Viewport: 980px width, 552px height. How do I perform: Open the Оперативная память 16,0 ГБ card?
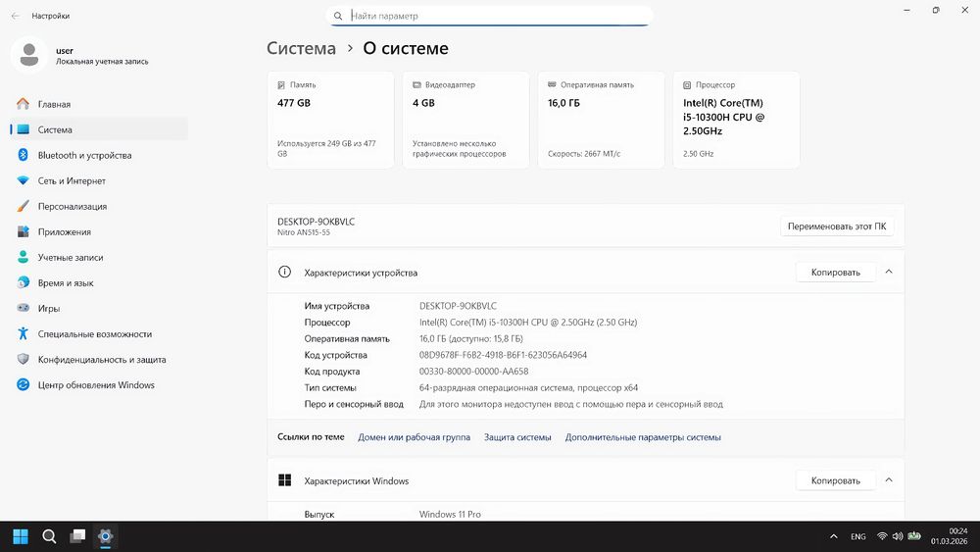pos(602,120)
